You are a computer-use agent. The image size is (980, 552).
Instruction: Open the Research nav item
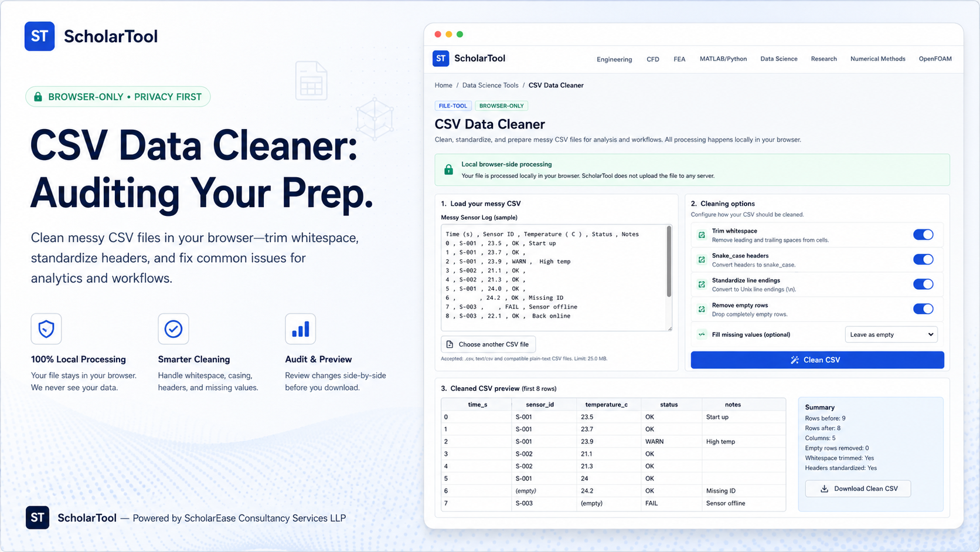pyautogui.click(x=824, y=59)
